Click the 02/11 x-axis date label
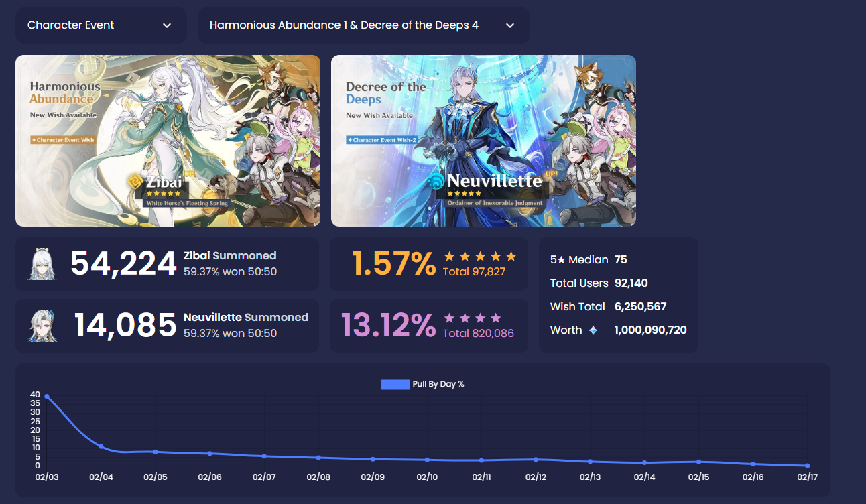866x504 pixels. pos(481,478)
